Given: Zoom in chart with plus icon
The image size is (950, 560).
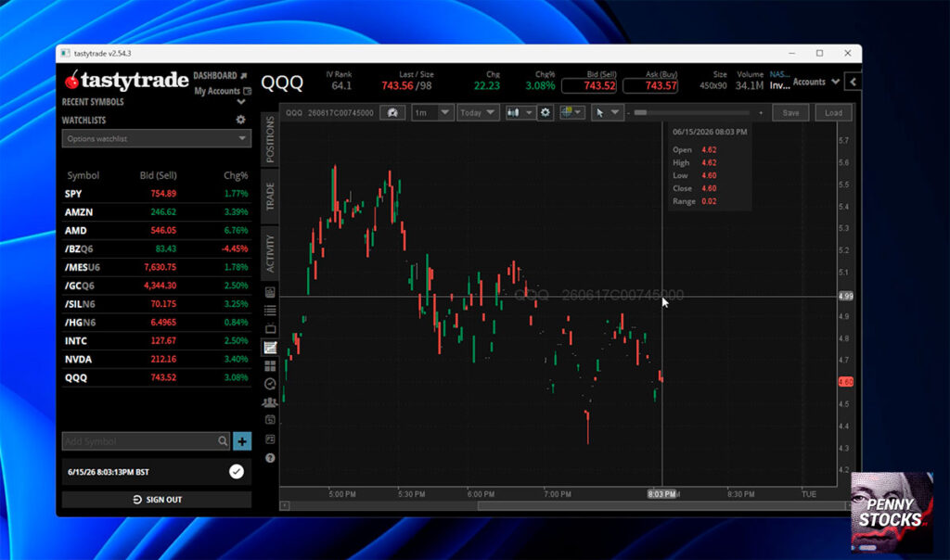Looking at the screenshot, I should [x=761, y=112].
